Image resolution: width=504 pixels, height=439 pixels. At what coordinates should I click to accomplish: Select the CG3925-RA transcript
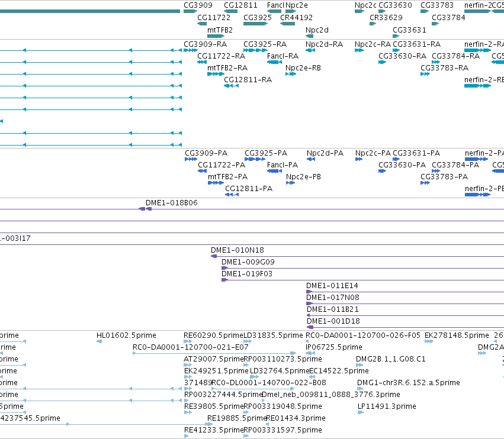click(255, 50)
